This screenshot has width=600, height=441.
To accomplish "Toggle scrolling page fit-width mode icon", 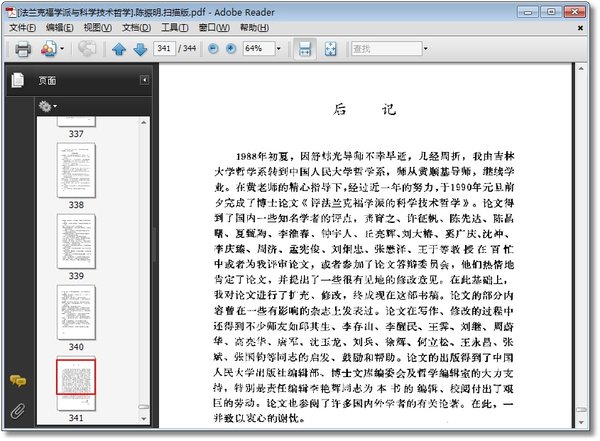I will pos(305,49).
